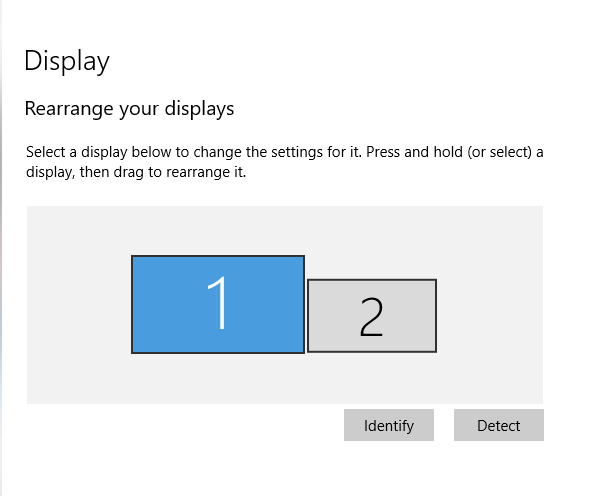Click the Rearrange your displays heading
Screen dimensions: 592x496
point(129,109)
